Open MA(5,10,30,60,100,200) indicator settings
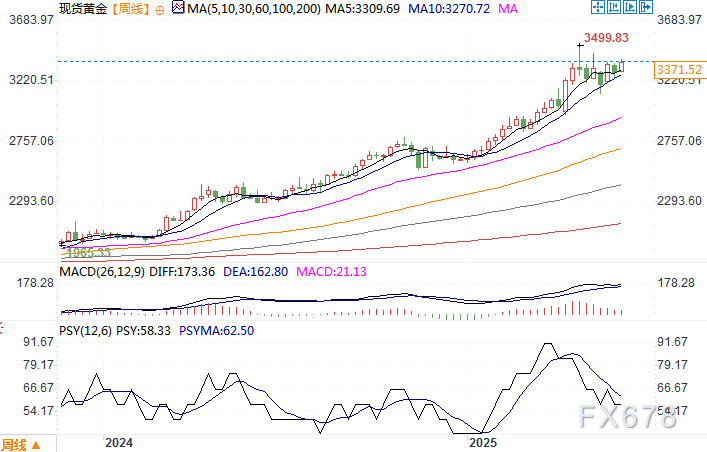 [246, 9]
